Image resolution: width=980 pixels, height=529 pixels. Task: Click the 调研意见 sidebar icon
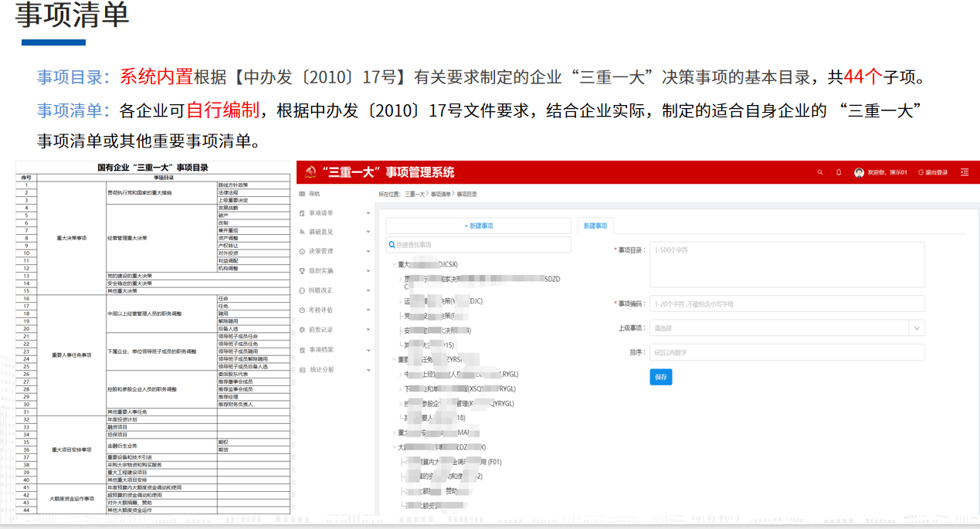coord(302,232)
